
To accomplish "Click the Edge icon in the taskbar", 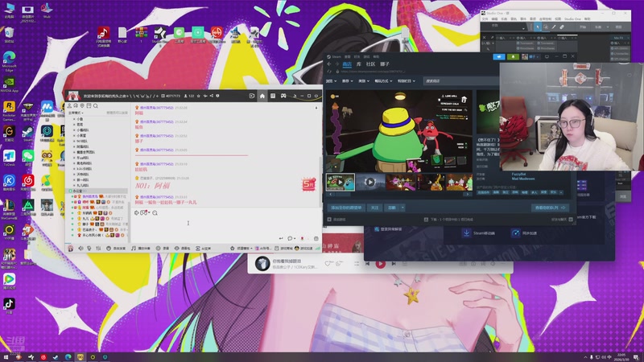I will pyautogui.click(x=68, y=357).
